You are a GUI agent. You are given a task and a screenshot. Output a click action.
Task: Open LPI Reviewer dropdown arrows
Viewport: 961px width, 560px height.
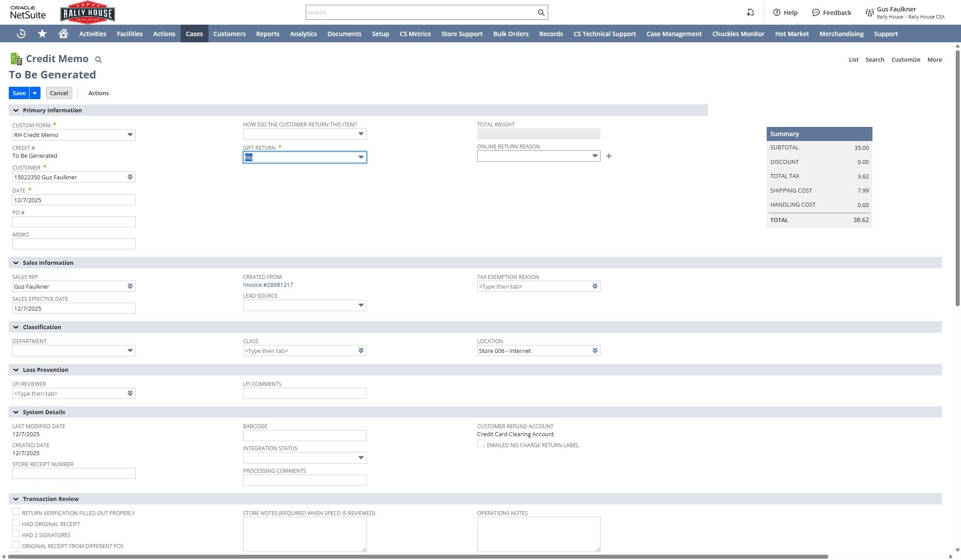(130, 393)
